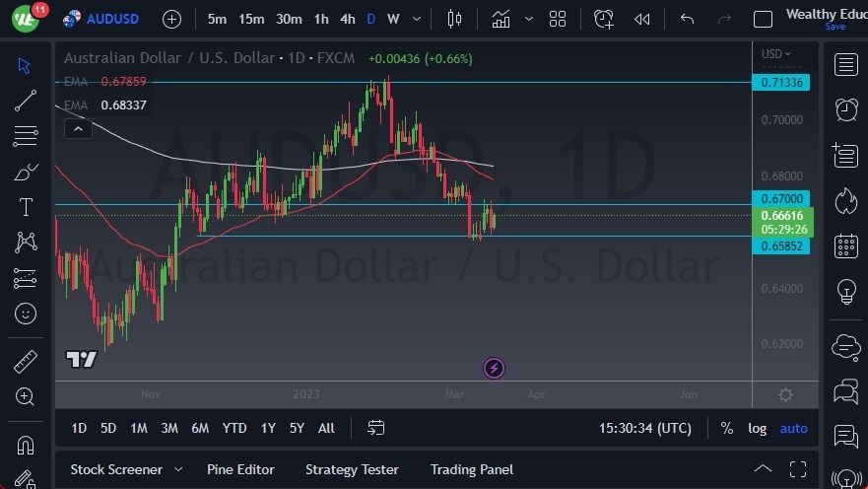Expand the indicator templates dropdown arrow
868x489 pixels.
pos(529,20)
